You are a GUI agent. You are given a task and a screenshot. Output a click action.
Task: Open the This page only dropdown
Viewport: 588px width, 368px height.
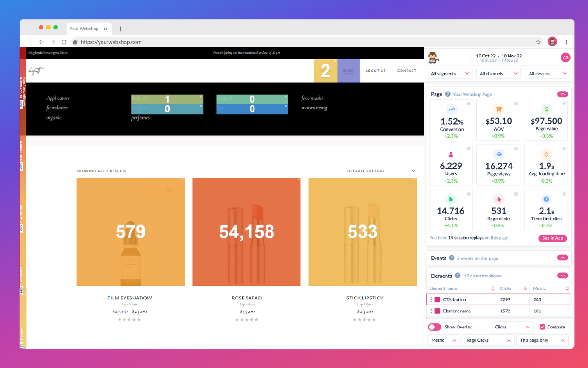pyautogui.click(x=542, y=340)
